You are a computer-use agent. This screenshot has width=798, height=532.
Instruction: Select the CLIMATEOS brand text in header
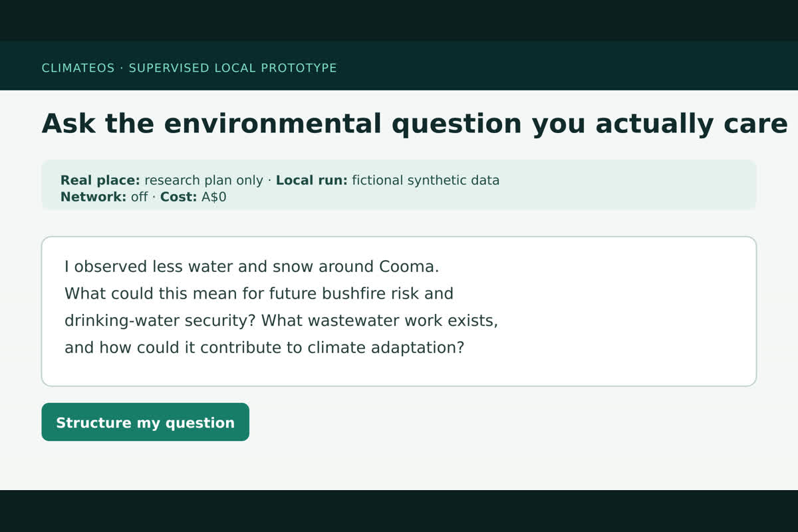[78, 68]
